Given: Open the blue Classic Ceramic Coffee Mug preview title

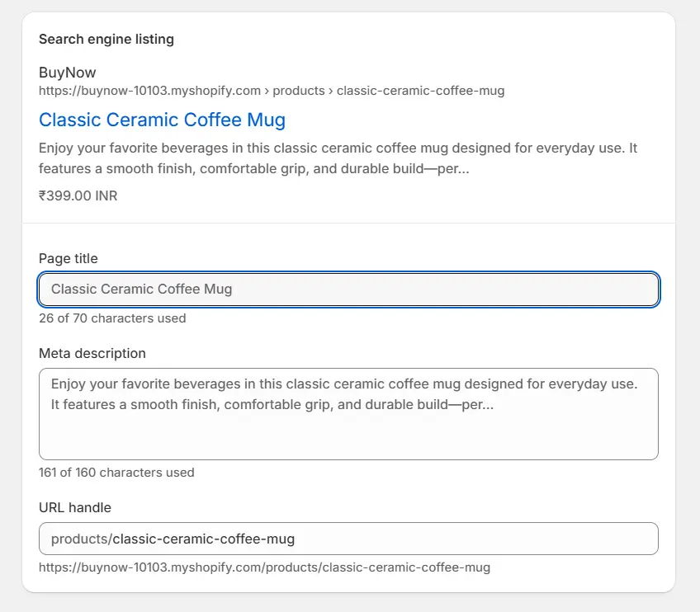Looking at the screenshot, I should pos(162,120).
